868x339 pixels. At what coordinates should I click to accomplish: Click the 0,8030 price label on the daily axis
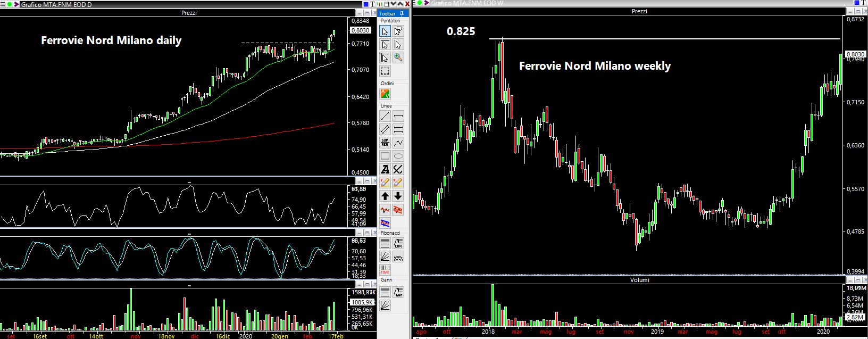(x=361, y=30)
